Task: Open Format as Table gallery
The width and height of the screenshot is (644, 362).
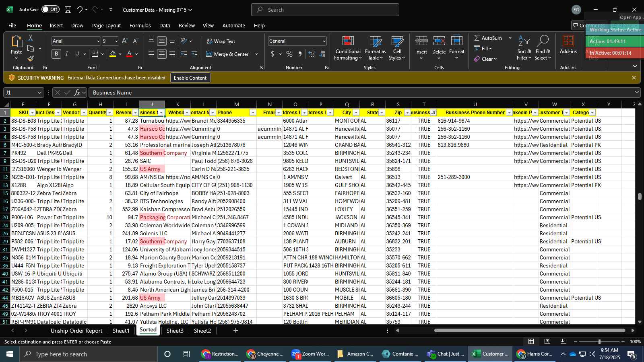Action: coord(376,48)
